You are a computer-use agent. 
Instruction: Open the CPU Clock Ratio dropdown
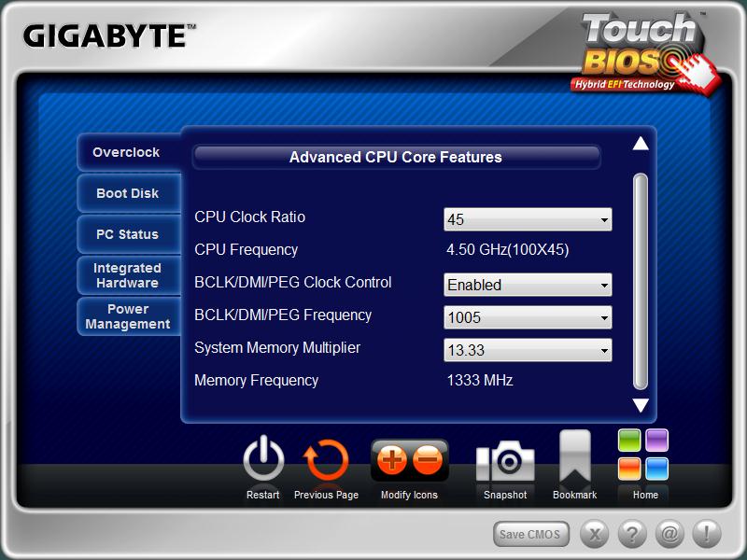click(528, 220)
